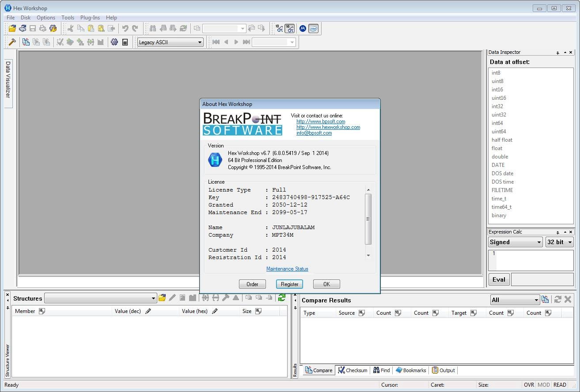Switch to the Bookmarks tab

(411, 370)
